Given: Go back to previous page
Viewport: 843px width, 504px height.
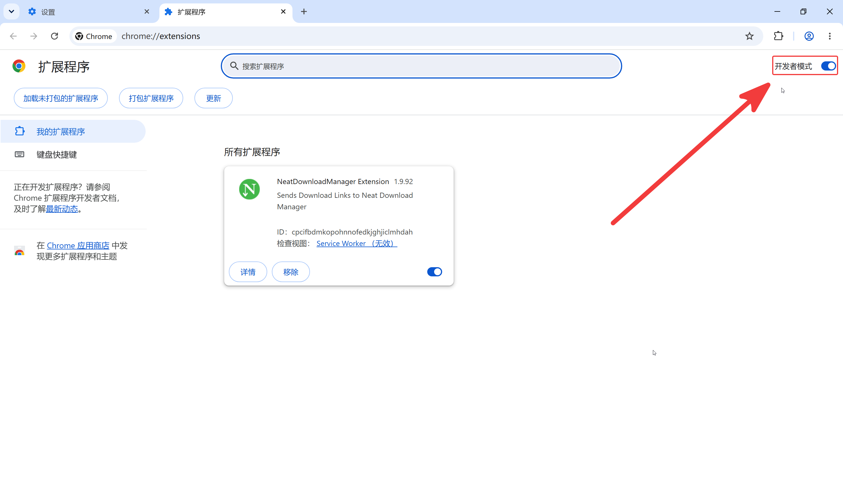Looking at the screenshot, I should pos(13,36).
